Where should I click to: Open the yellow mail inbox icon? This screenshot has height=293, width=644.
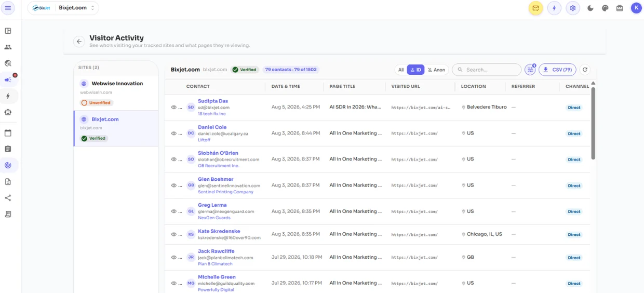coord(535,8)
